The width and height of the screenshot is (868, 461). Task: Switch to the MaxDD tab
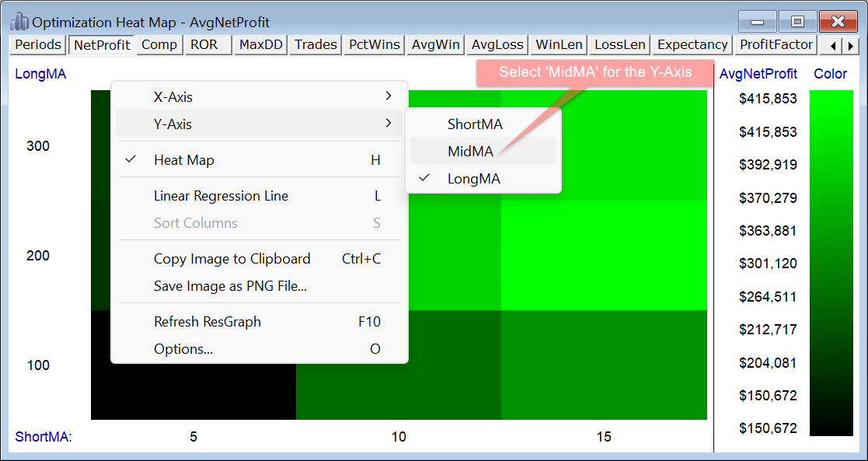(x=260, y=45)
